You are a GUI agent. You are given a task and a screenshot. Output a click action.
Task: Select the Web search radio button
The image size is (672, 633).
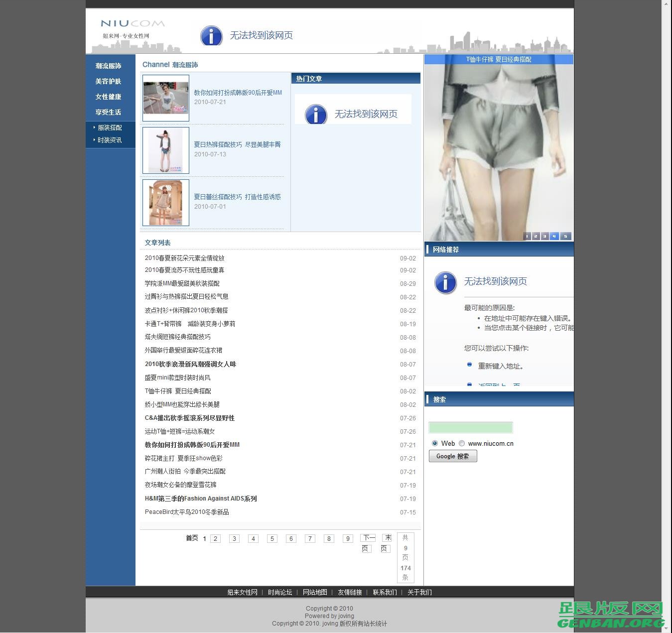pyautogui.click(x=435, y=443)
